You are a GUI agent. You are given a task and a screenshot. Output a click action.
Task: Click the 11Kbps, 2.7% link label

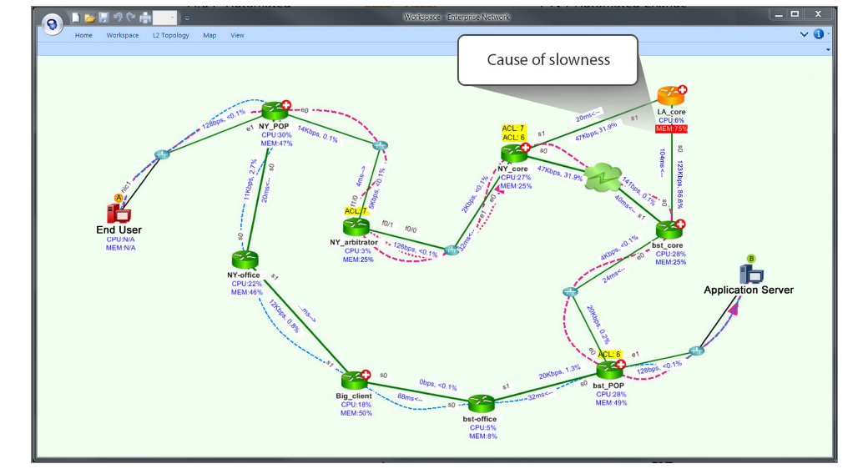pyautogui.click(x=250, y=179)
